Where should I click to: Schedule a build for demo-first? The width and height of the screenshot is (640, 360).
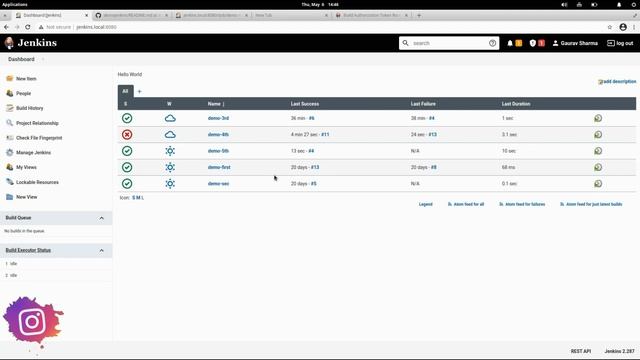pos(598,167)
